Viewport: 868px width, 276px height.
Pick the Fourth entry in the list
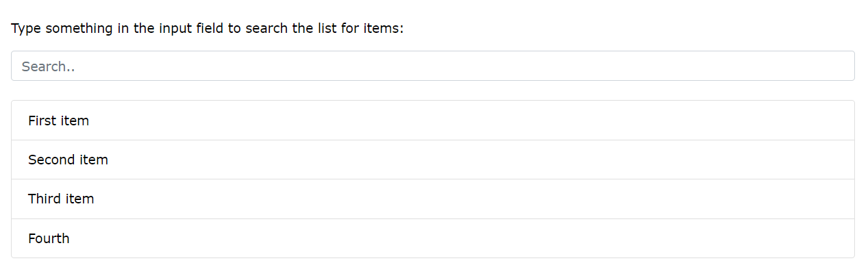click(432, 238)
